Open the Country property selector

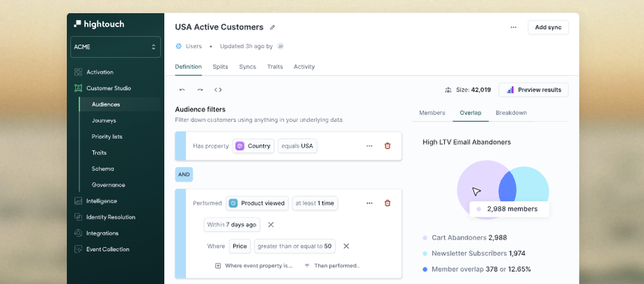(x=253, y=146)
